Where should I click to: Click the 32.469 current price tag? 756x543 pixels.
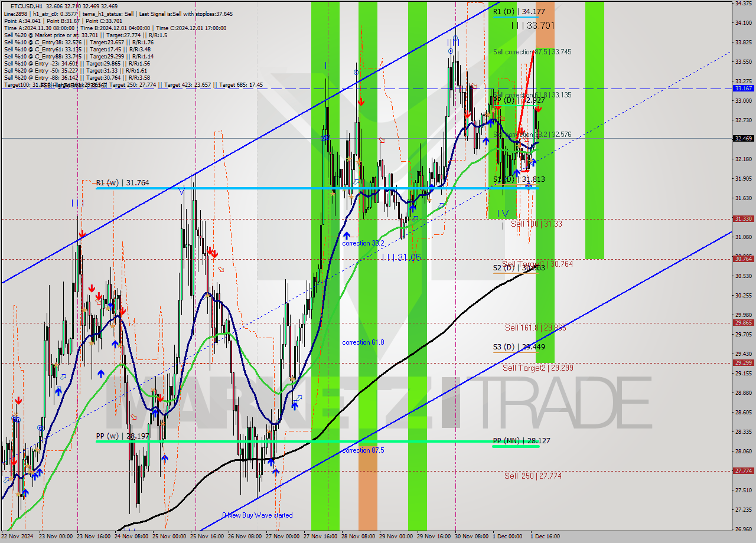click(x=743, y=138)
